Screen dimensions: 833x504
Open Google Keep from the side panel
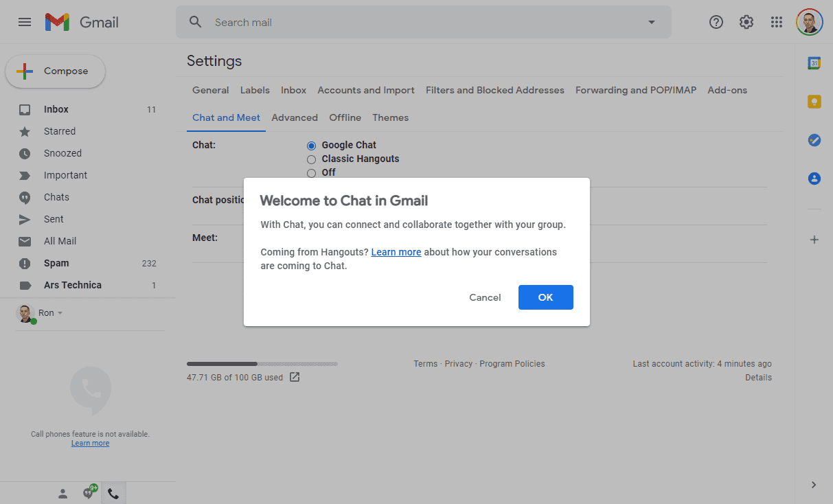[814, 101]
